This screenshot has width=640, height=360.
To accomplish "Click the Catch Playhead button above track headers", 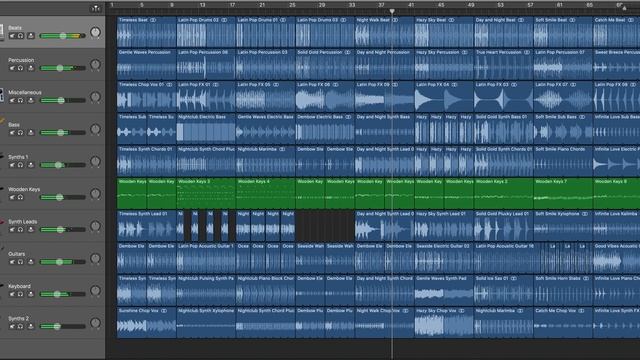I will pos(95,8).
